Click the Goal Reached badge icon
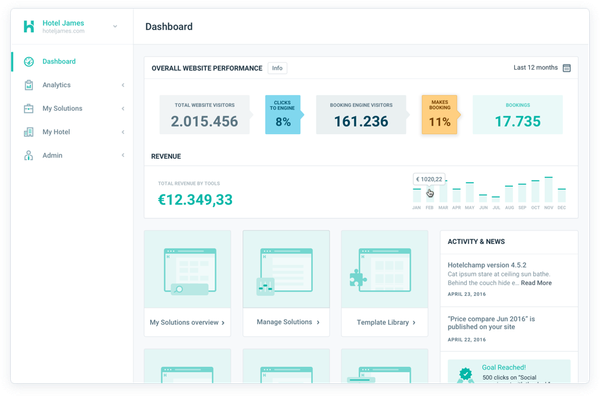 [x=465, y=375]
